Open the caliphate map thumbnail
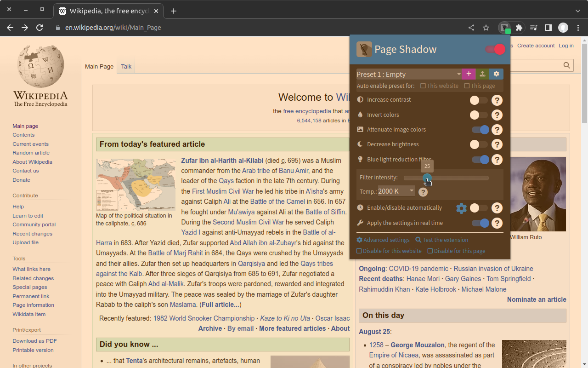 click(136, 184)
